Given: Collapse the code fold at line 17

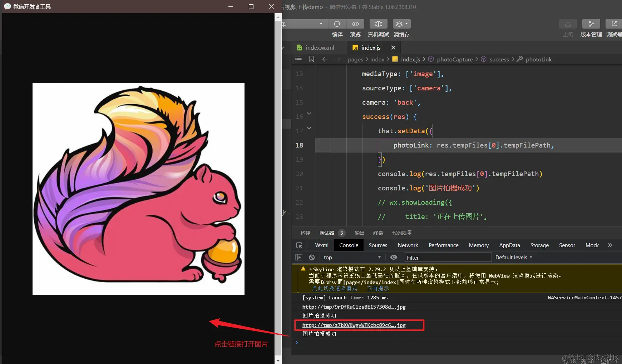Looking at the screenshot, I should click(309, 128).
